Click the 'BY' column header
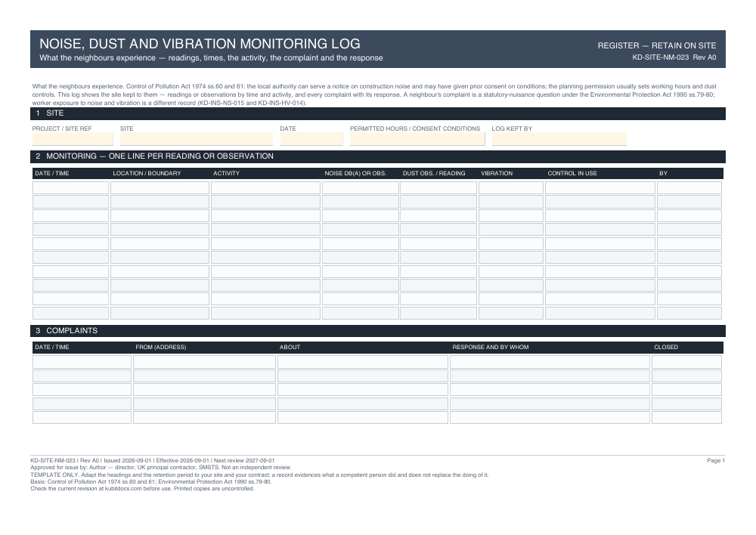 (x=664, y=174)
